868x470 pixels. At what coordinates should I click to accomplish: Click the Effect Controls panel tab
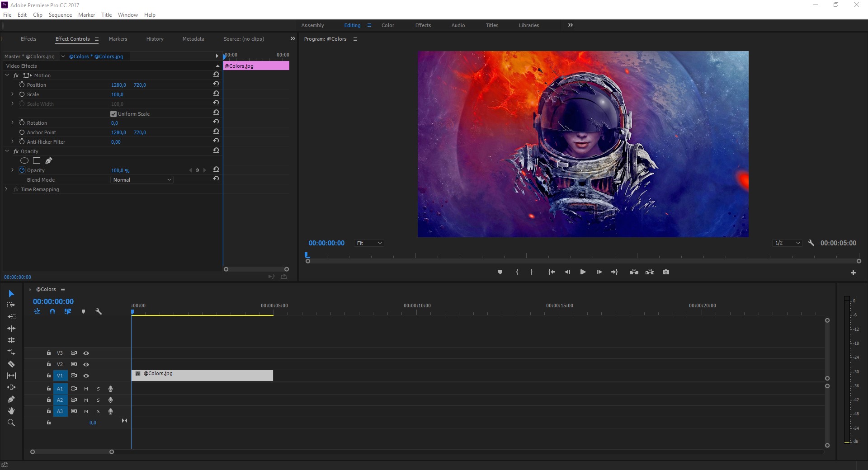point(72,39)
